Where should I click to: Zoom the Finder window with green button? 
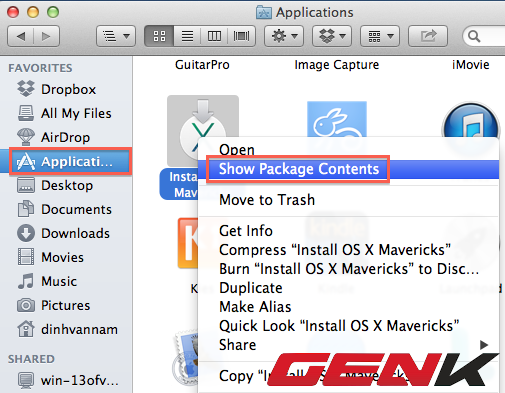click(53, 12)
